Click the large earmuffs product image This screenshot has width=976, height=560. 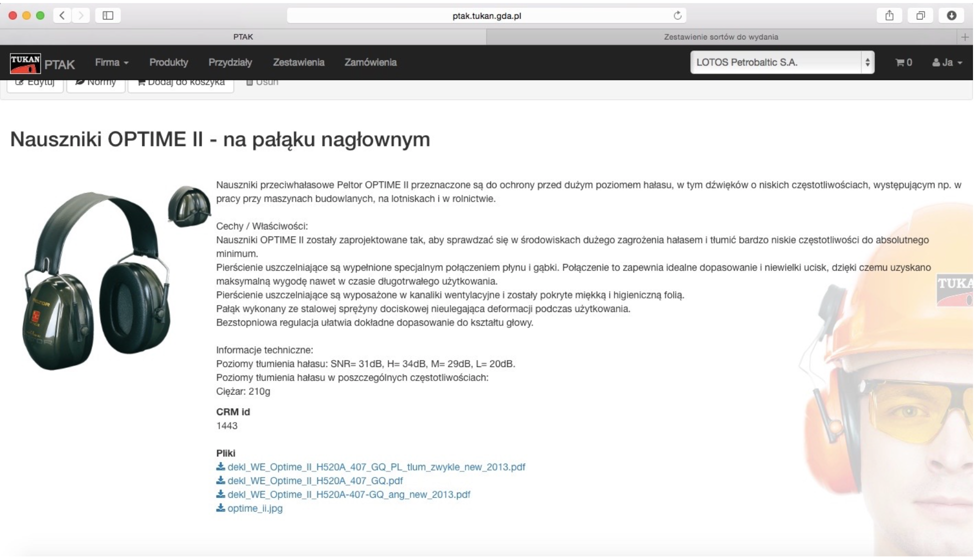pyautogui.click(x=96, y=281)
